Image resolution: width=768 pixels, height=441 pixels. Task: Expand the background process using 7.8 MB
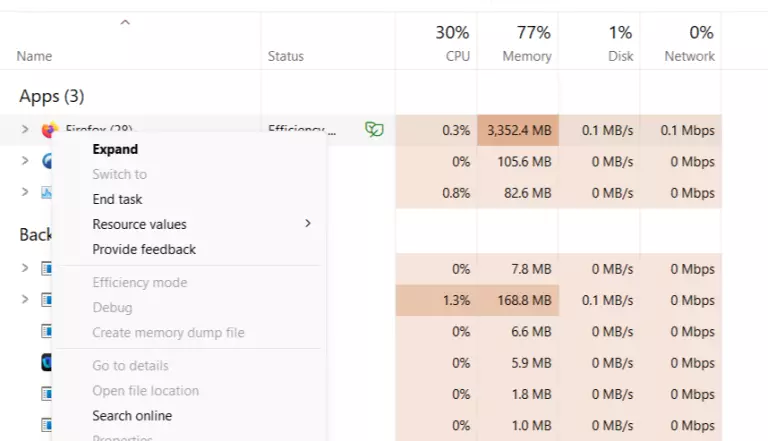(x=25, y=268)
